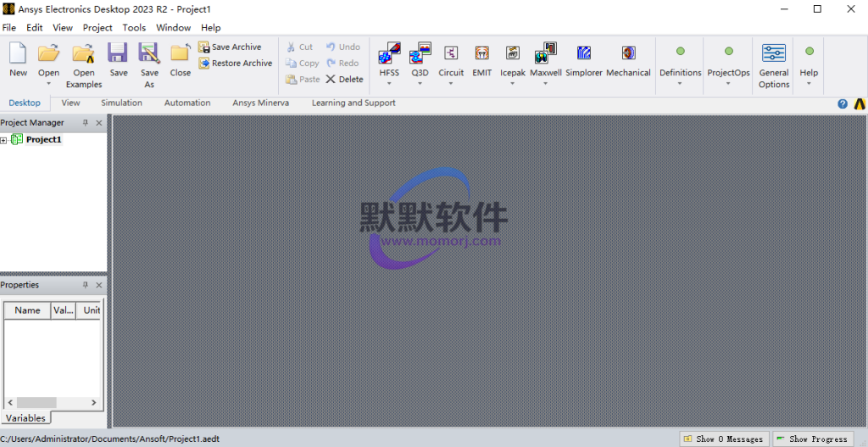This screenshot has width=868, height=447.
Task: Insert an Icepak design
Action: tap(512, 55)
